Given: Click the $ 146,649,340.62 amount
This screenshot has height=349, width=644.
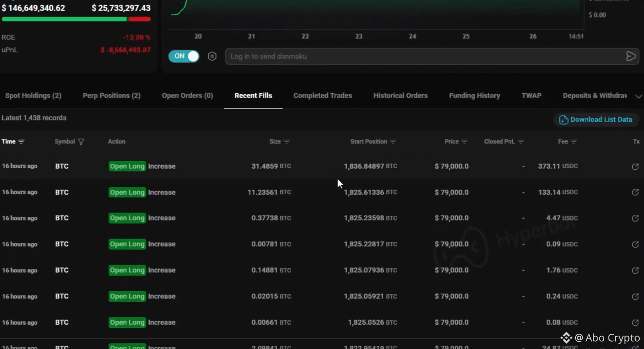Looking at the screenshot, I should tap(33, 8).
